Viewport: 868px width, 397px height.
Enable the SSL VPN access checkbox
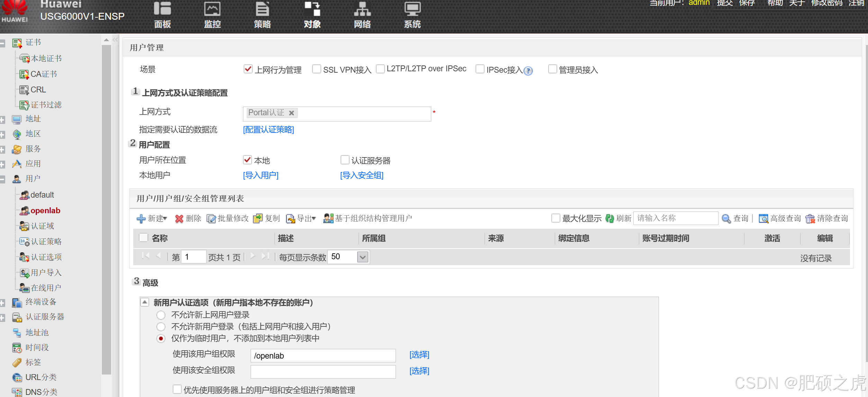316,69
